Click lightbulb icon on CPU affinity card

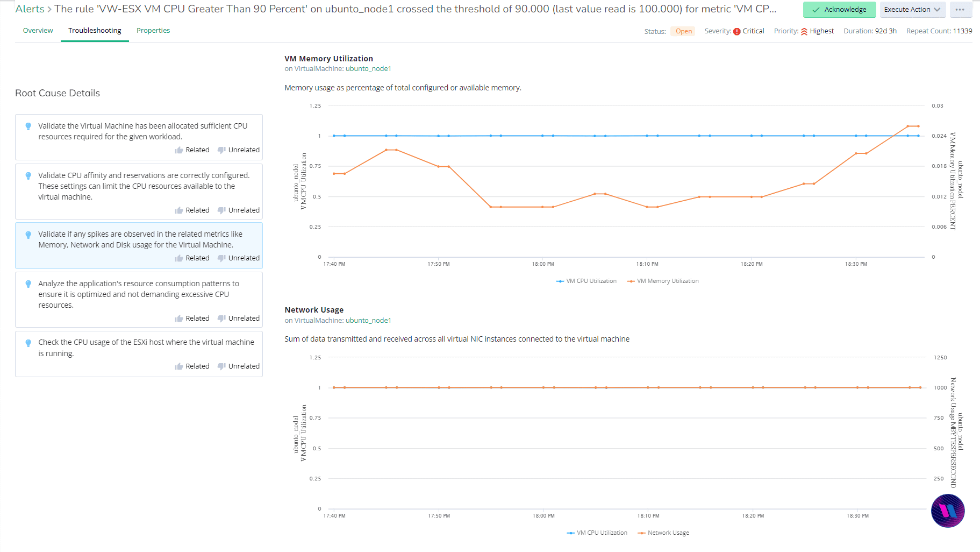[28, 176]
